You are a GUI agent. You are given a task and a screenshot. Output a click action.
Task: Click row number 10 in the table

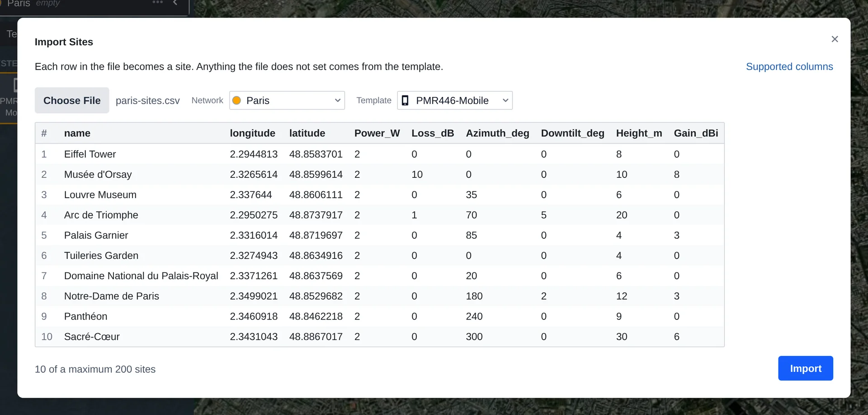[x=47, y=337]
